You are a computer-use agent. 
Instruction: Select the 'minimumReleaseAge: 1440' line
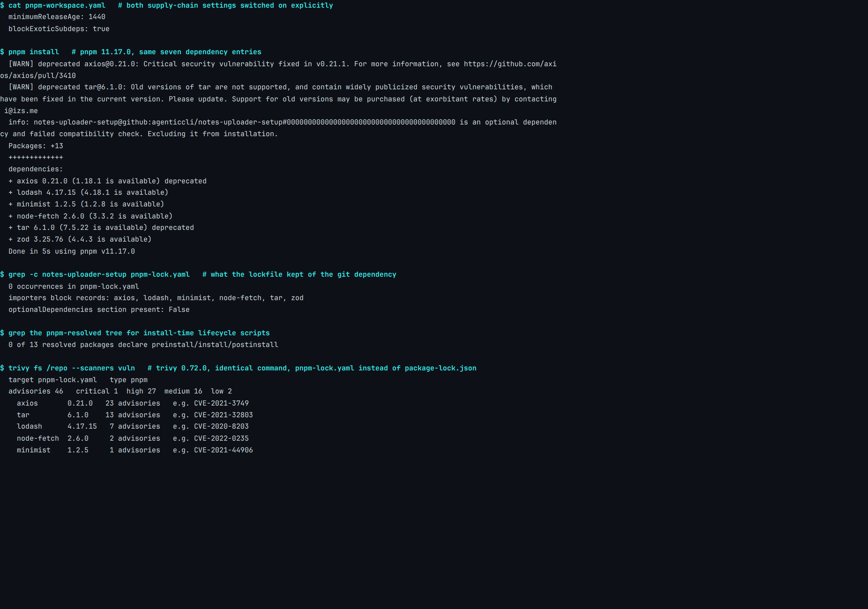pos(57,17)
